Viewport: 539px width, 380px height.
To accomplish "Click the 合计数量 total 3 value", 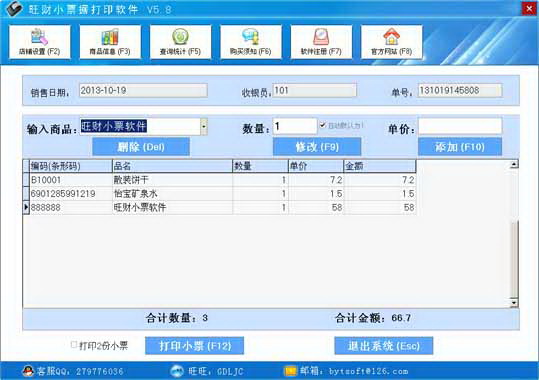I will (205, 318).
